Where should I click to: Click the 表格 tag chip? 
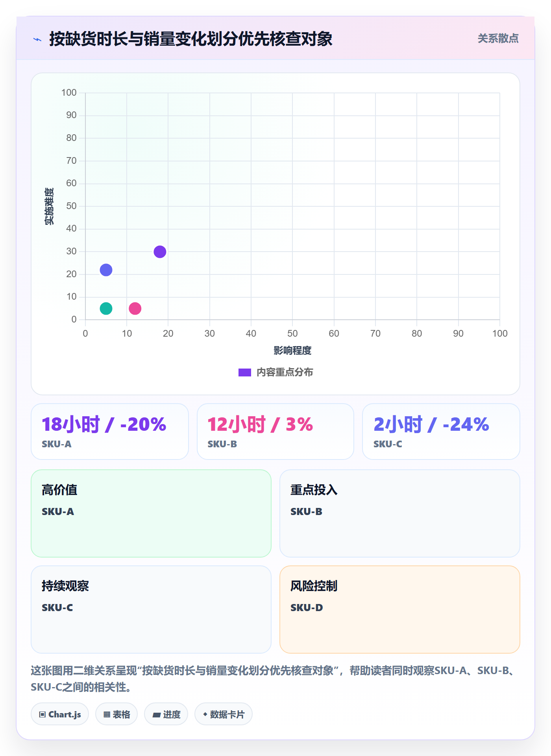click(x=116, y=714)
